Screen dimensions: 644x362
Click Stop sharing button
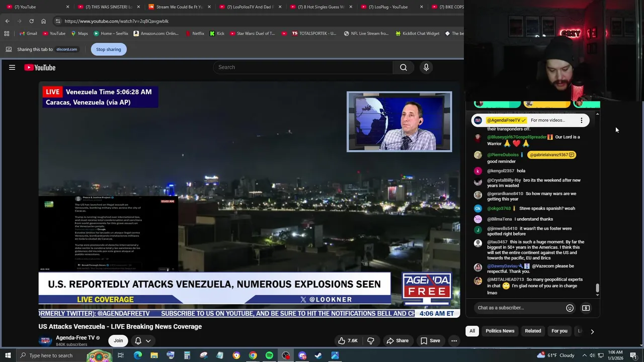coord(109,49)
